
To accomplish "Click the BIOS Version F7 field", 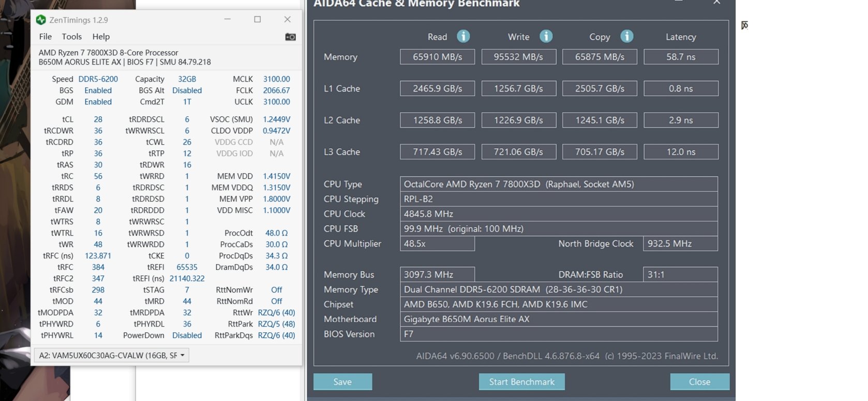I will (559, 334).
